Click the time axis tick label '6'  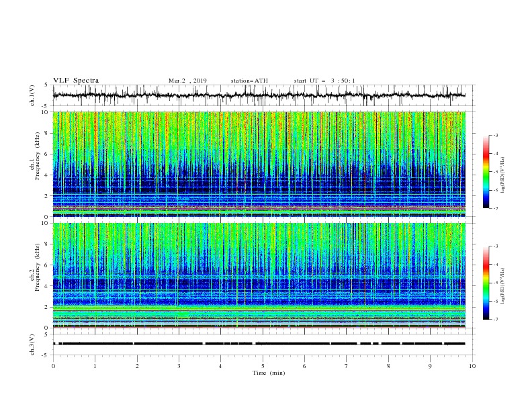[304, 366]
